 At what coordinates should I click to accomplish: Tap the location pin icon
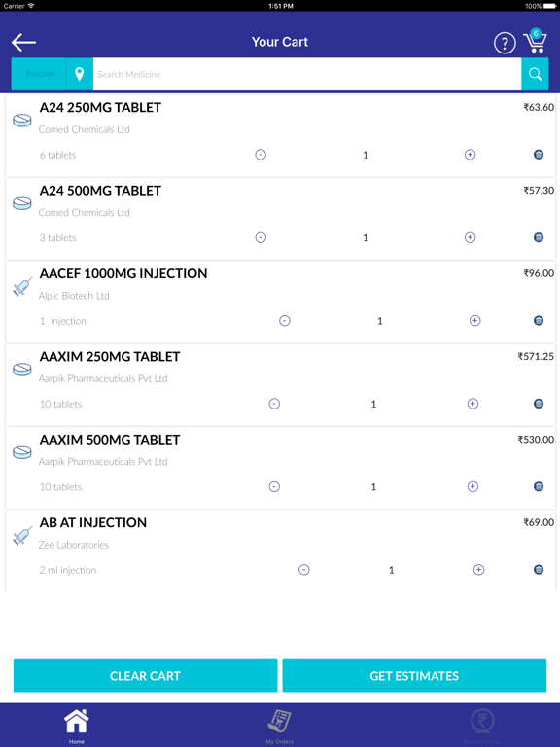click(x=80, y=74)
